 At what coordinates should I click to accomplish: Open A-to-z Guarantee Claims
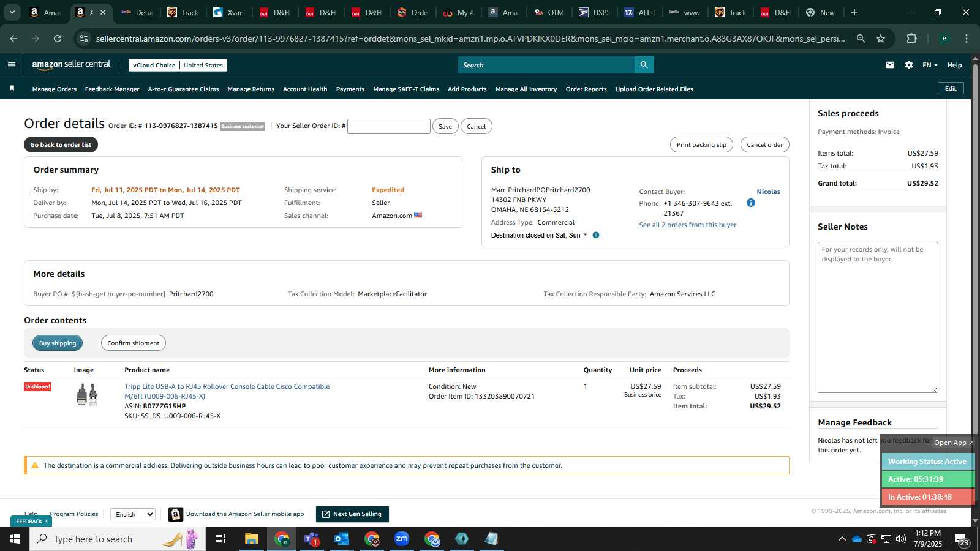(183, 89)
